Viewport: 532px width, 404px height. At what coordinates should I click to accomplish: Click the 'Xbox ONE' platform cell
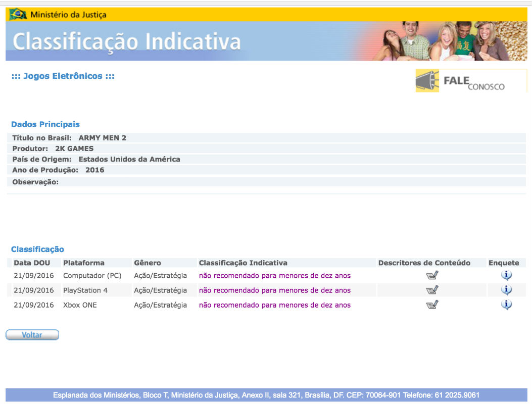pos(80,305)
